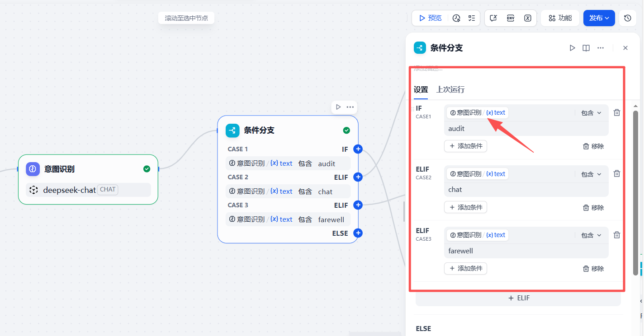Viewport: 644px width, 336px height.
Task: Click CASE 2 chat condition row on canvas
Action: (288, 191)
